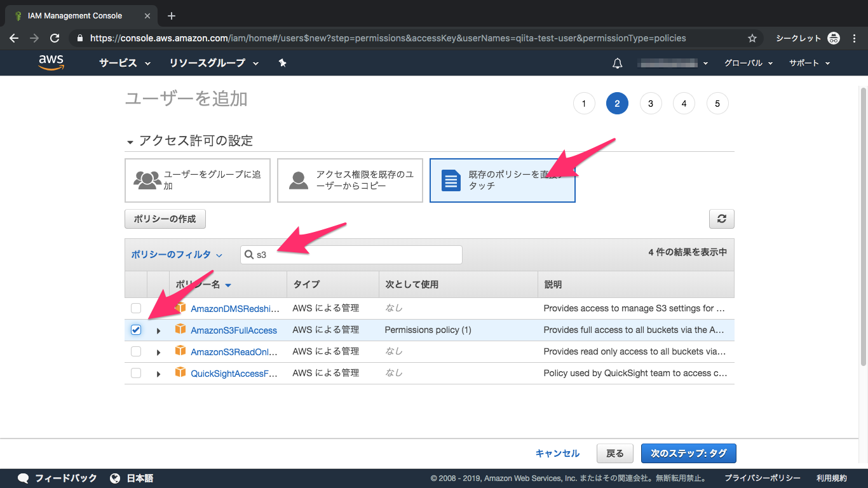Click the page vertical scrollbar
The height and width of the screenshot is (488, 868).
pos(863,227)
